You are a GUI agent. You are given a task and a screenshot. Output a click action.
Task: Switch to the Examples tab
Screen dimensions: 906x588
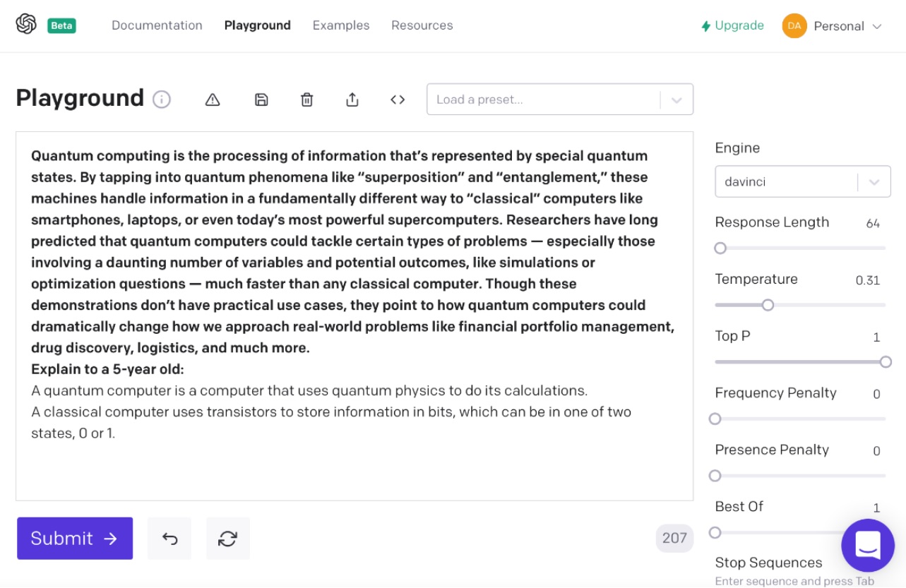pos(341,25)
